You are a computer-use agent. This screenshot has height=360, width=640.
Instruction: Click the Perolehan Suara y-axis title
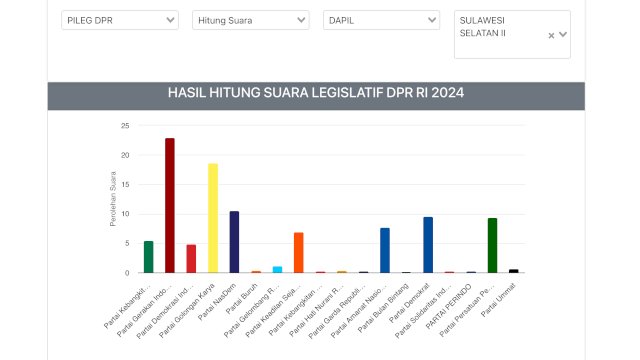coord(113,199)
